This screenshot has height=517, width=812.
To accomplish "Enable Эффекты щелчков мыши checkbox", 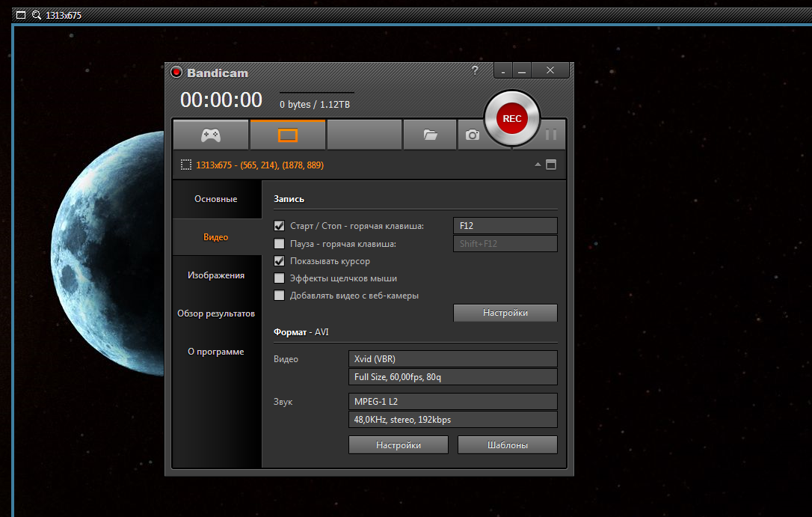I will pos(279,278).
